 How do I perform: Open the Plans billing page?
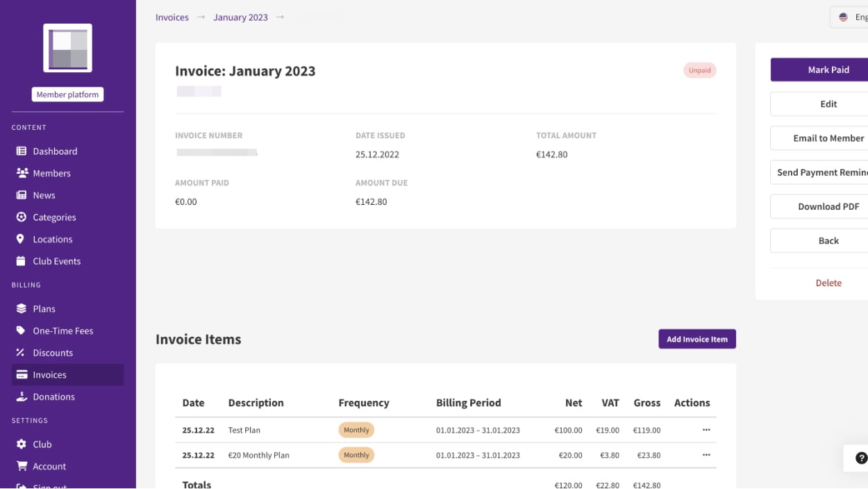click(x=68, y=308)
